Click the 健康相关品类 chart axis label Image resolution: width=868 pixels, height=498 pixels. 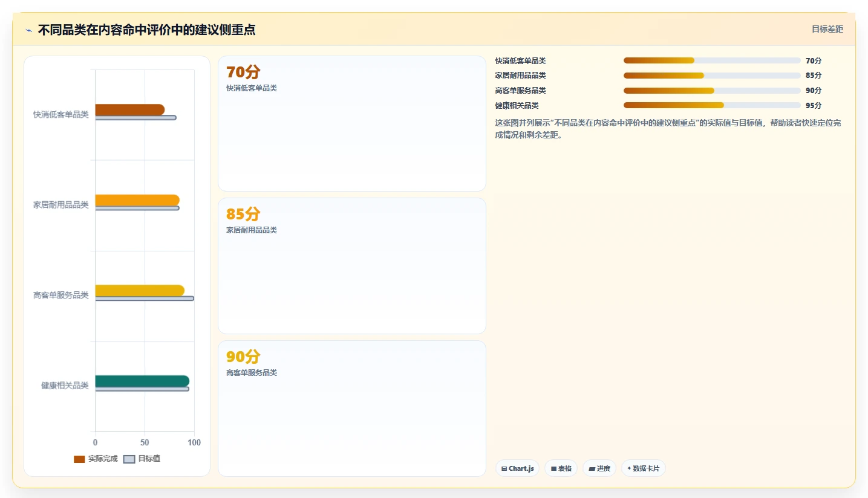(x=65, y=386)
